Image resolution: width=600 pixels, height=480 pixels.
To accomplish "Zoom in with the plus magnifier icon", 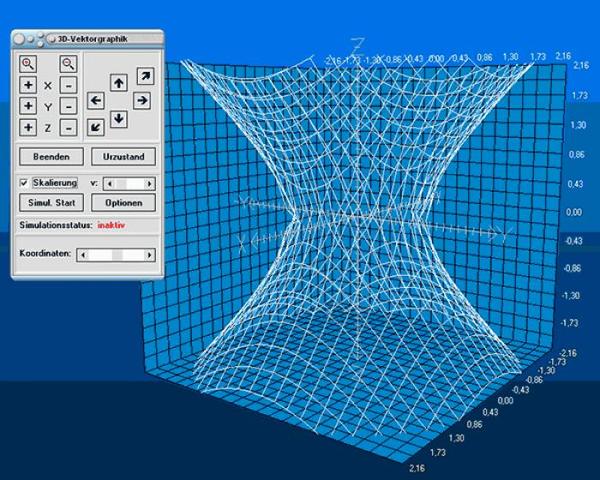I will click(x=28, y=64).
